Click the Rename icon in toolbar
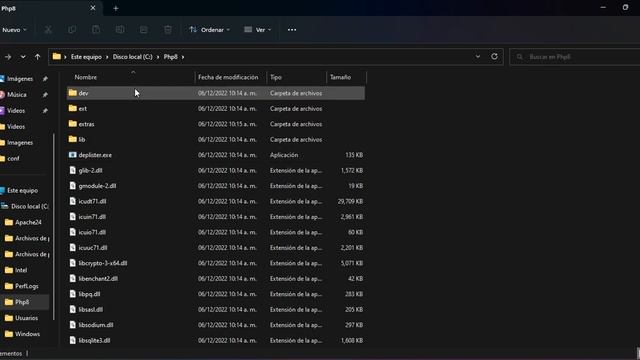This screenshot has height=360, width=640. pos(120,30)
